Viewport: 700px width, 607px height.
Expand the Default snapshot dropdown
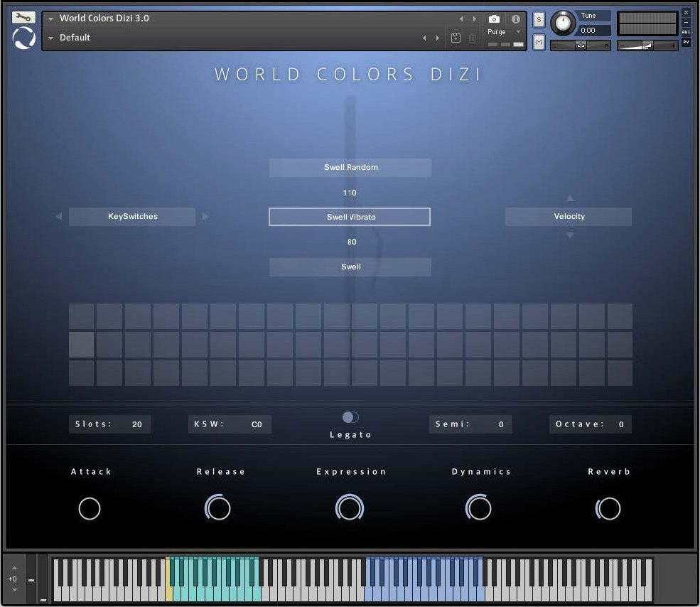pos(51,38)
